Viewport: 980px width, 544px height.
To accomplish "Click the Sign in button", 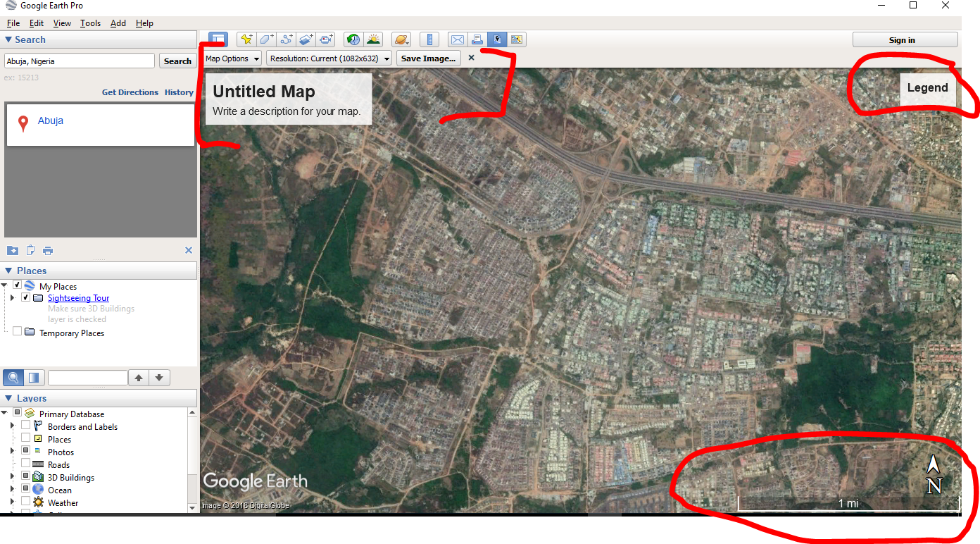I will pyautogui.click(x=905, y=39).
